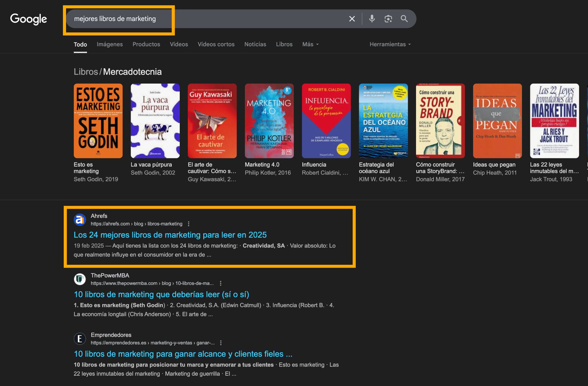The image size is (588, 386).
Task: Switch to the Noticias tab
Action: click(x=255, y=44)
